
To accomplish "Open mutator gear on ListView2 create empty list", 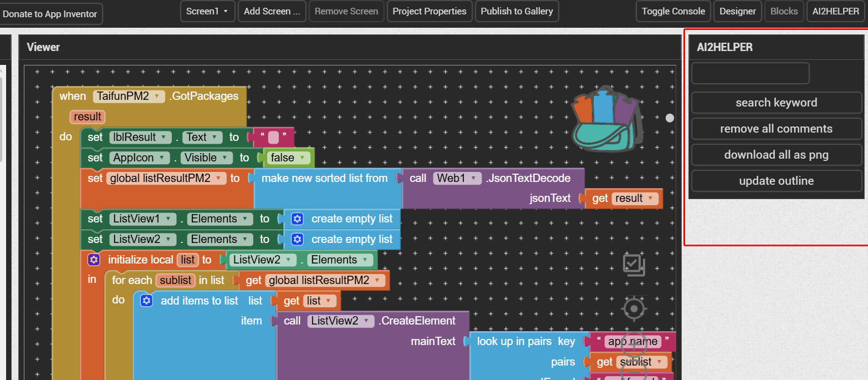I will pyautogui.click(x=298, y=239).
